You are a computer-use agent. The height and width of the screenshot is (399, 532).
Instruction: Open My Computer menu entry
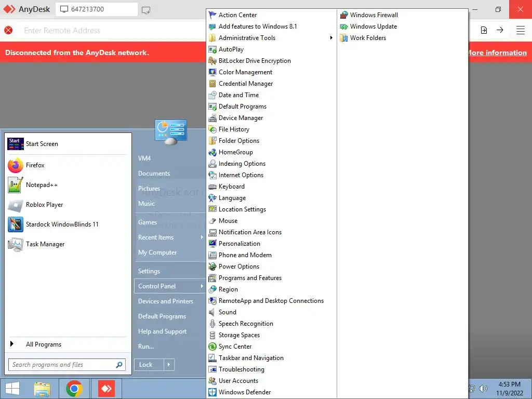[157, 252]
